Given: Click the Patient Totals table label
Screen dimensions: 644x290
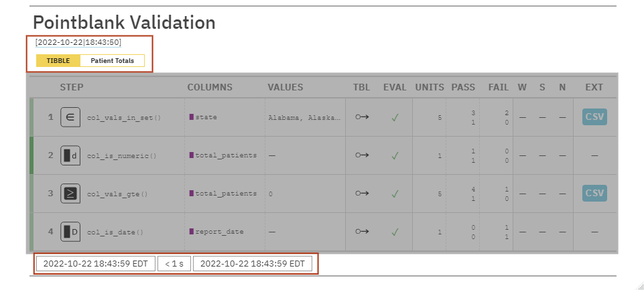Looking at the screenshot, I should tap(112, 61).
